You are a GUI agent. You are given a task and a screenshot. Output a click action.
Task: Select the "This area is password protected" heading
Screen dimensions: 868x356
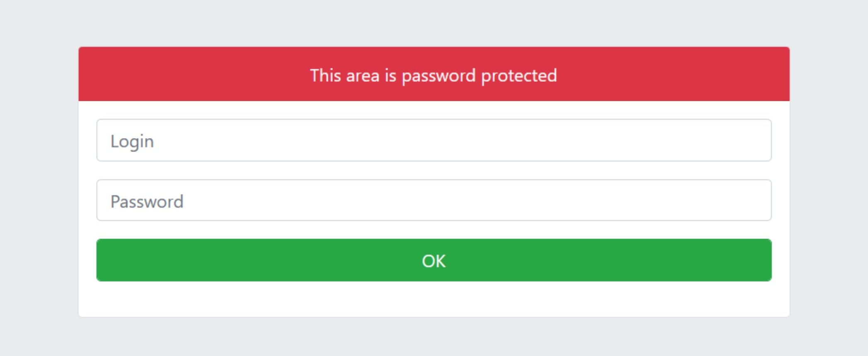tap(434, 76)
